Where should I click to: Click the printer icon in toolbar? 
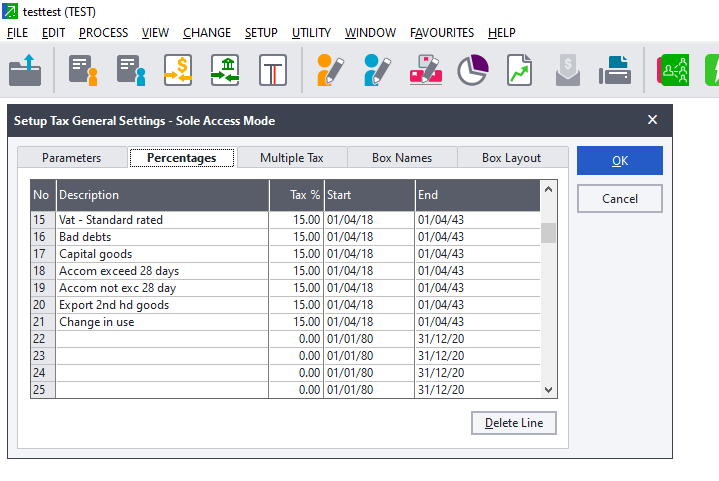[x=614, y=70]
